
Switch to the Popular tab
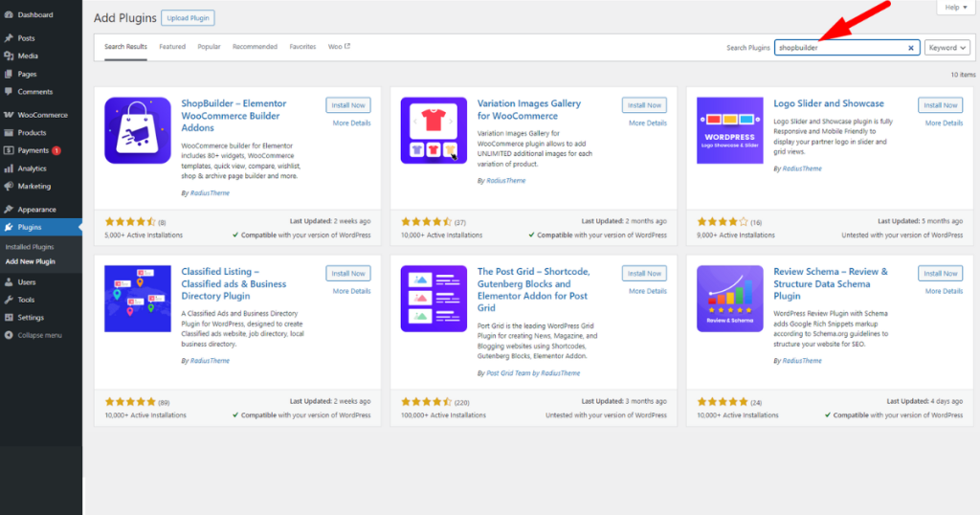click(x=209, y=47)
